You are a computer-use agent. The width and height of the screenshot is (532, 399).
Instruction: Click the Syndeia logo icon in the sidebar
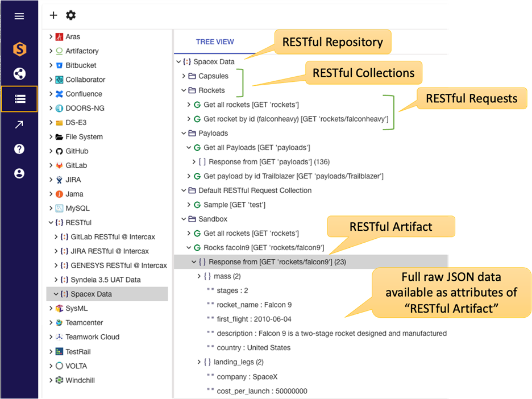pyautogui.click(x=19, y=49)
